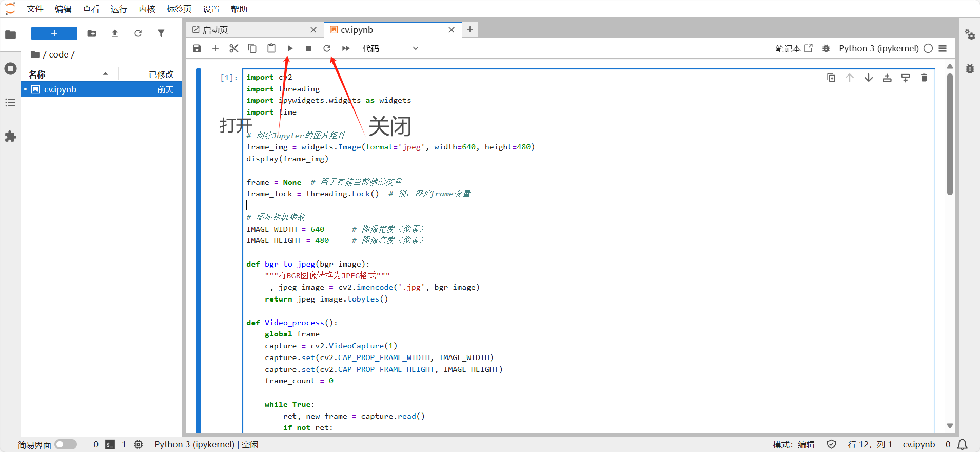Sort files by 名称 column header

[69, 74]
